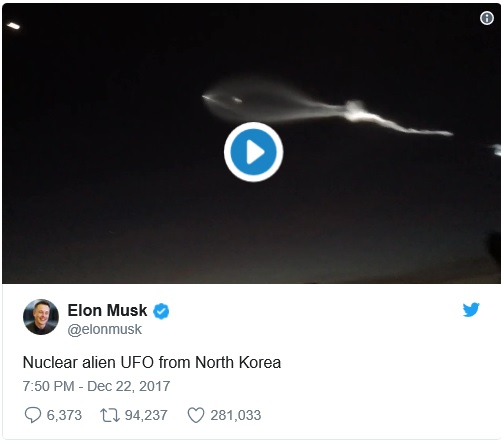Click the Elon Musk display name
The width and height of the screenshot is (501, 443).
(x=107, y=310)
